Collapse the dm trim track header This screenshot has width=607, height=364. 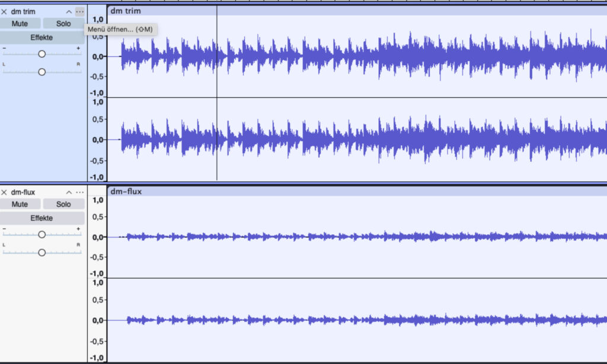[x=69, y=11]
